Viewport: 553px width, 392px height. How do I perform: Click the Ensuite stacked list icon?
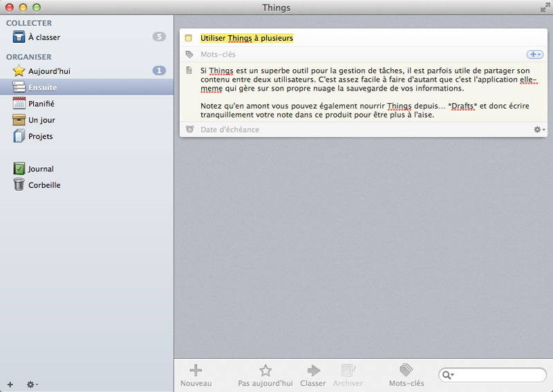tap(19, 87)
